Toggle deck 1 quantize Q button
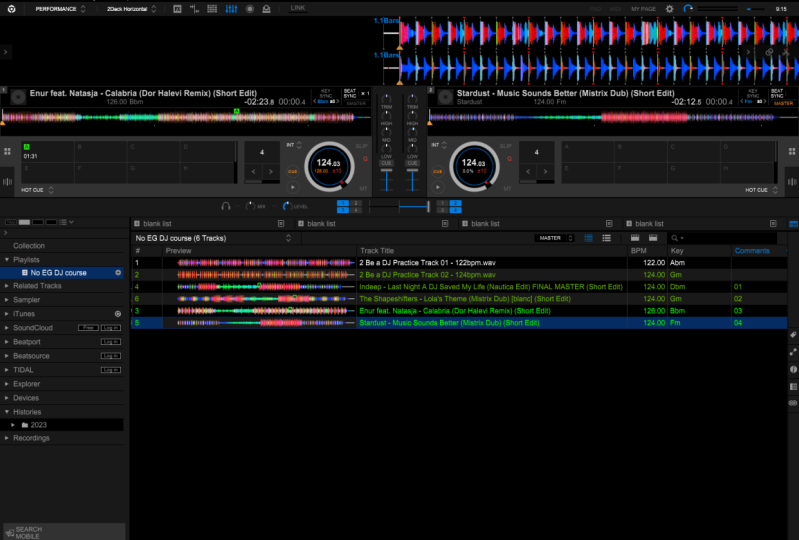This screenshot has height=540, width=799. 365,159
